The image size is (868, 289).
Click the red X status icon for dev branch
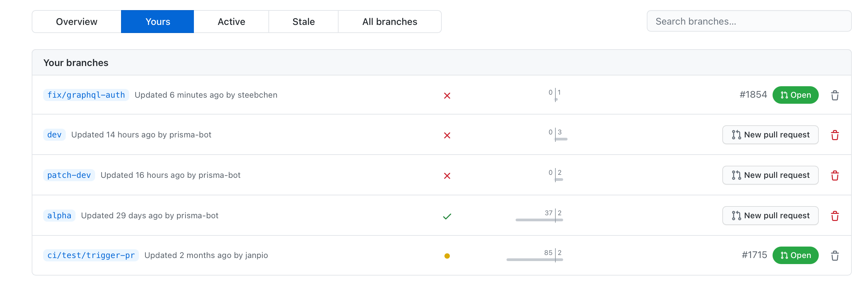447,135
